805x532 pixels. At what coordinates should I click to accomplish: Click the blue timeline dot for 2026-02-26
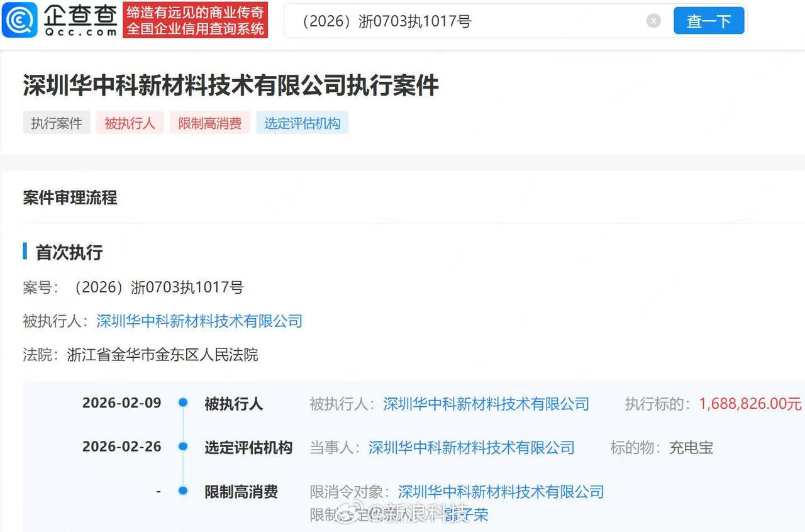[182, 447]
